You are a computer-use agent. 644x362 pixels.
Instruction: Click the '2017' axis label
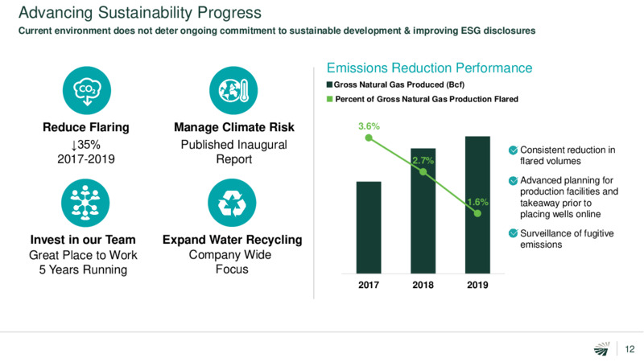[x=369, y=285]
